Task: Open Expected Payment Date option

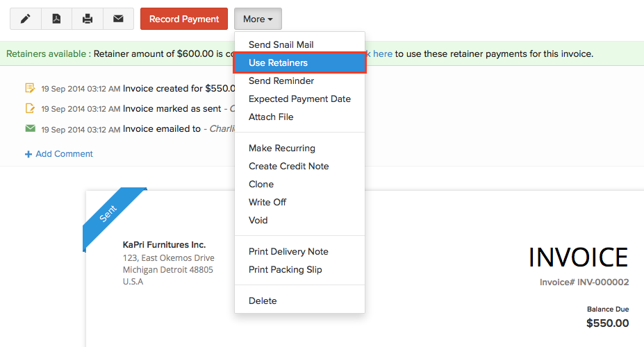Action: click(299, 99)
